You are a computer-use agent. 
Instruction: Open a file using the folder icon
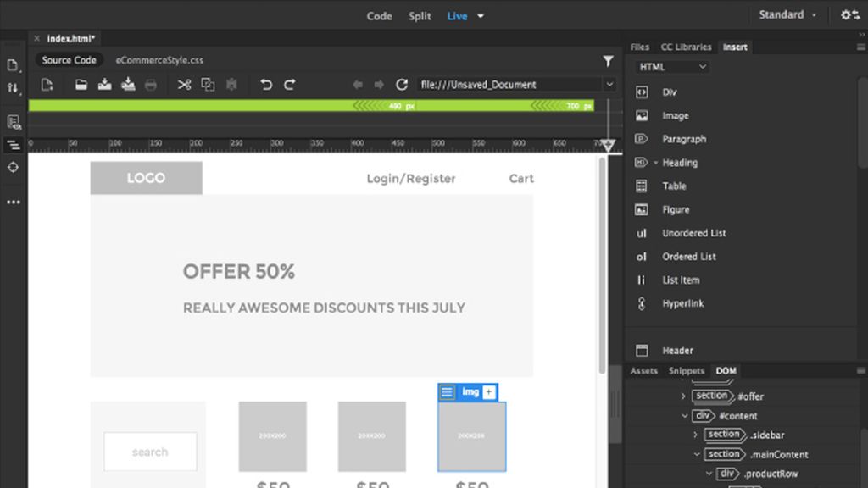pos(80,85)
